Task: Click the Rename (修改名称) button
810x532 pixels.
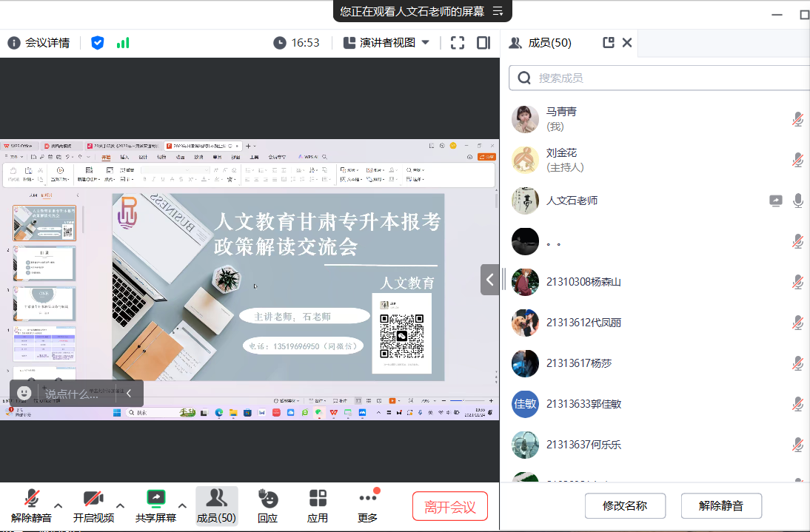Action: 625,506
